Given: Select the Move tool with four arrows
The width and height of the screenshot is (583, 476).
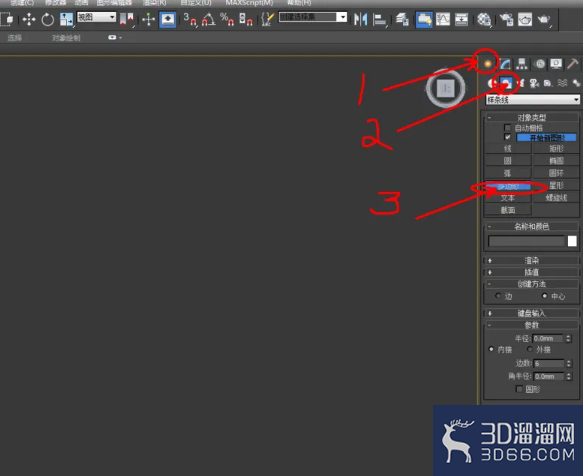Looking at the screenshot, I should 29,19.
